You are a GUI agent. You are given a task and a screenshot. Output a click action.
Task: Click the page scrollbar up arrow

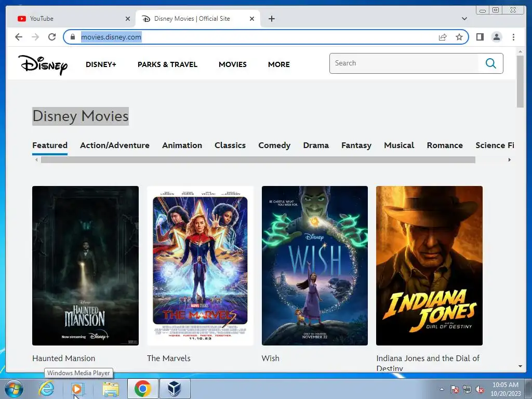[520, 51]
